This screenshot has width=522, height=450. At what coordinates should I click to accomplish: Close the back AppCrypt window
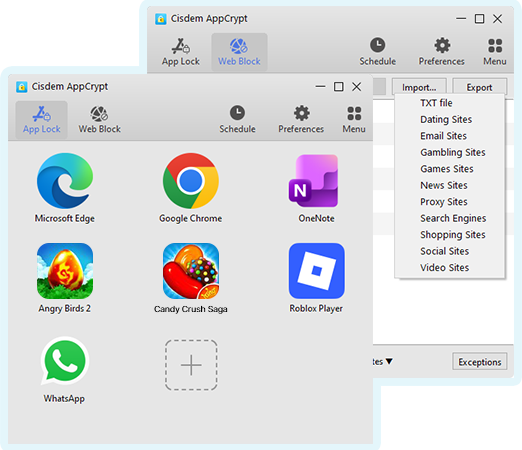coord(497,19)
